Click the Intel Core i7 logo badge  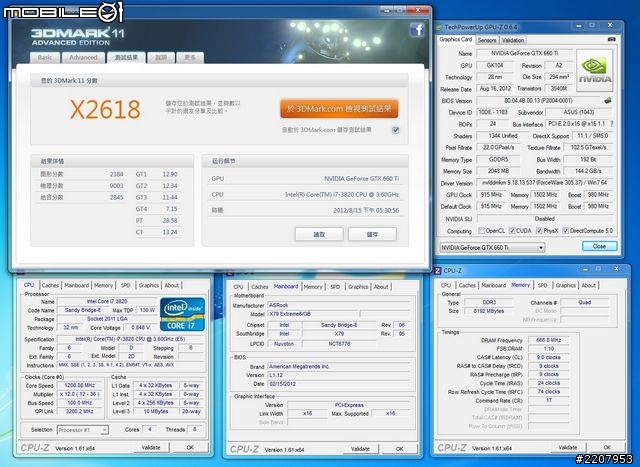coord(182,314)
